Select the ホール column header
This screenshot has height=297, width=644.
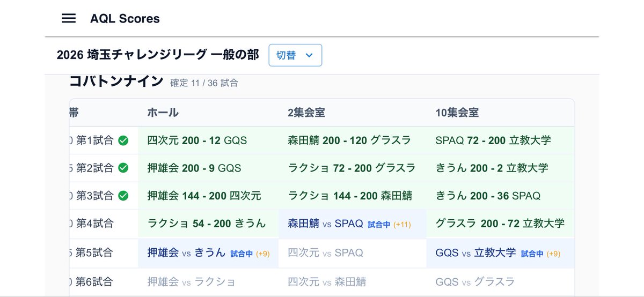[x=163, y=113]
